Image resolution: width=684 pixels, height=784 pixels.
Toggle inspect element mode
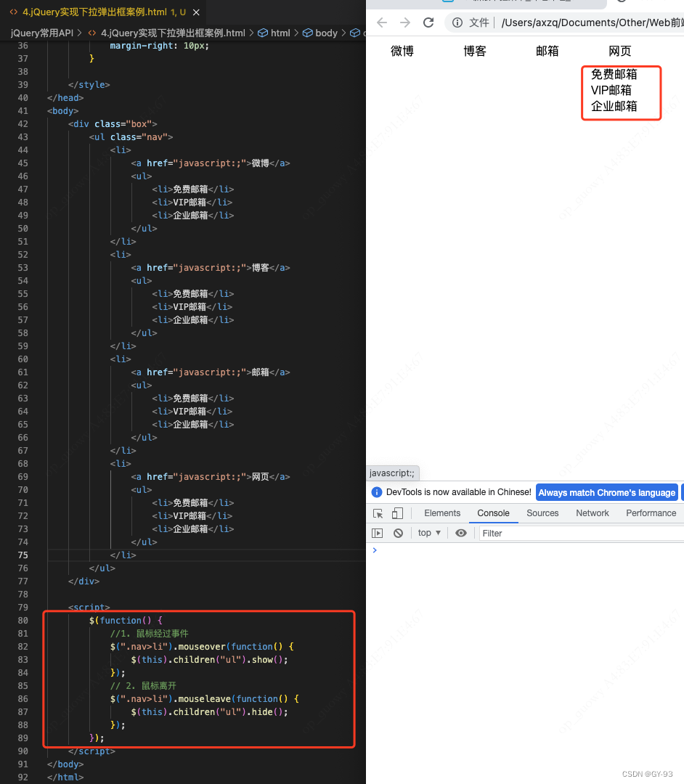coord(377,513)
